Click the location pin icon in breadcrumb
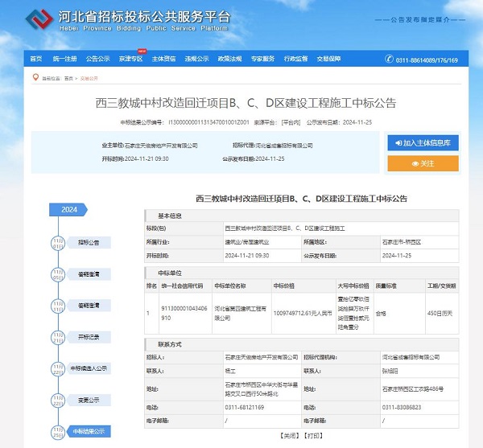483x448 pixels. (x=35, y=78)
